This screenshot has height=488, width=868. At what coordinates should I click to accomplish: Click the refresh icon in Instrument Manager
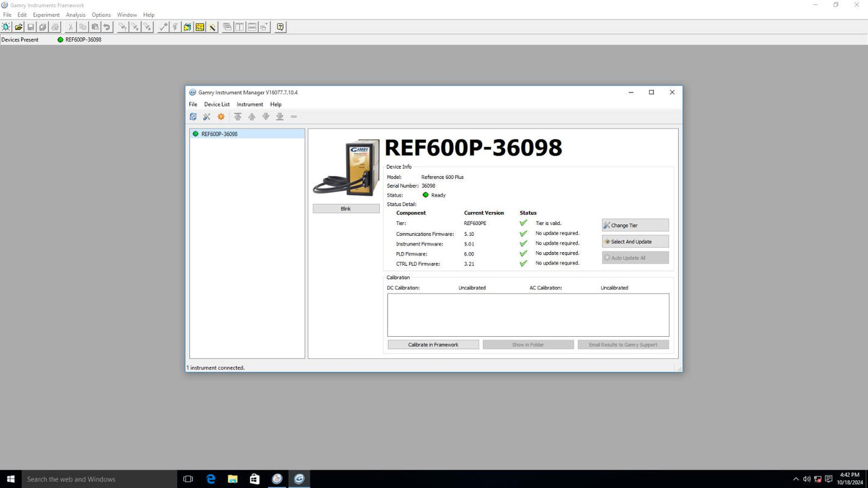193,116
